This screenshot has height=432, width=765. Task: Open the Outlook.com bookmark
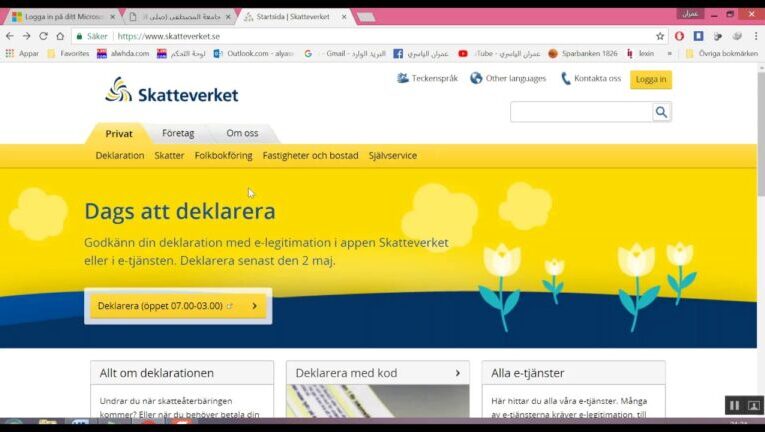coord(254,54)
